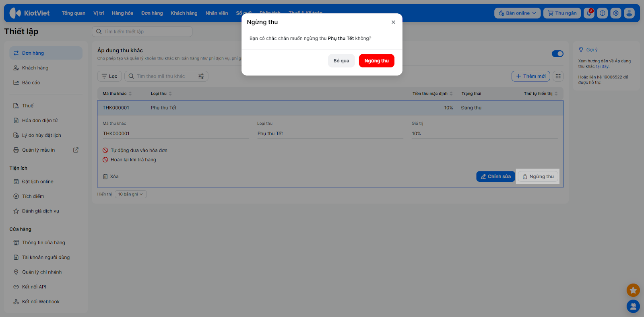
Task: Click the Thu ngân button
Action: point(562,13)
